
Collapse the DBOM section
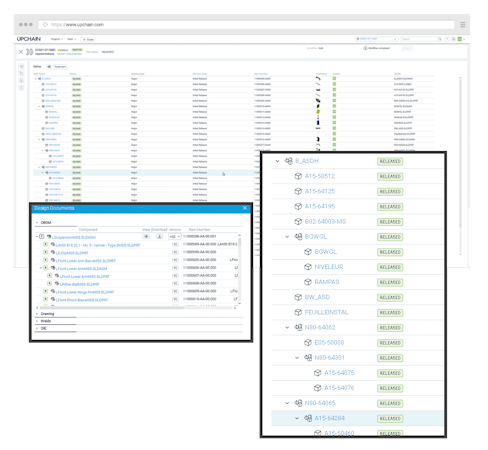(37, 223)
